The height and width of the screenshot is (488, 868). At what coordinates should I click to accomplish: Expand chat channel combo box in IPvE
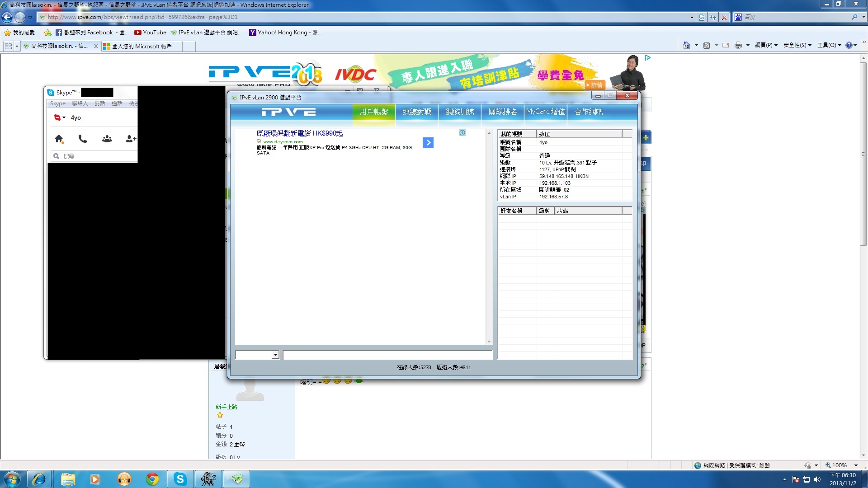275,355
